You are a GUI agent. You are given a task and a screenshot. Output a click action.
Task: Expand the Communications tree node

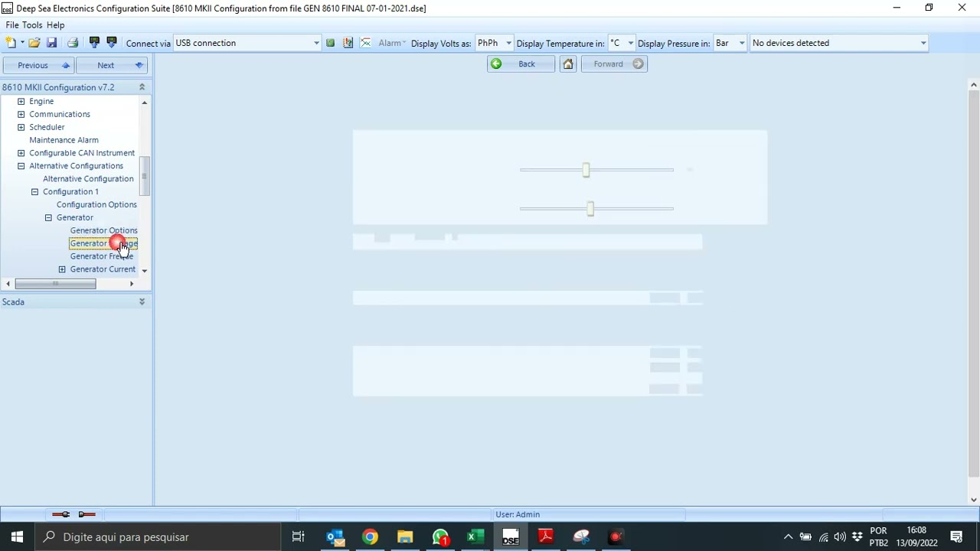21,114
